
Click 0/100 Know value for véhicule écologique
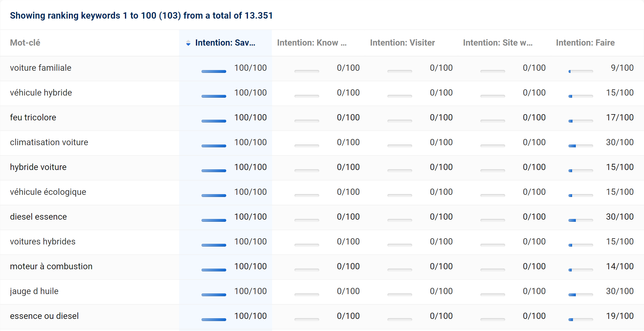[x=348, y=192]
